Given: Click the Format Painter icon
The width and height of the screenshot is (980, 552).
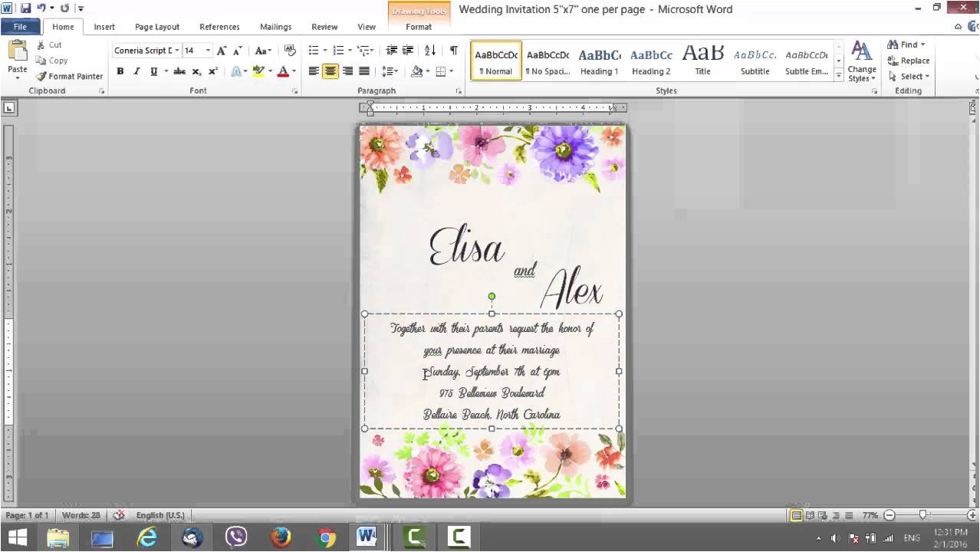Looking at the screenshot, I should click(42, 77).
